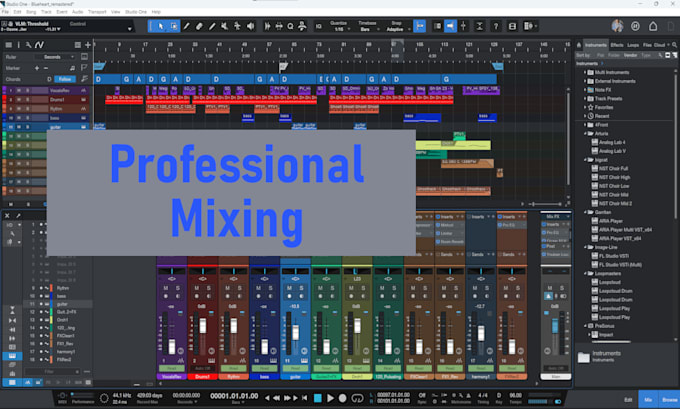
Task: Select the Eraser tool
Action: [199, 26]
